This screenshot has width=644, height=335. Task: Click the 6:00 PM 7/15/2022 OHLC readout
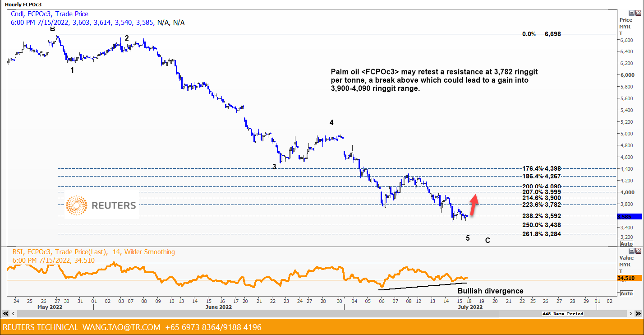pos(97,23)
